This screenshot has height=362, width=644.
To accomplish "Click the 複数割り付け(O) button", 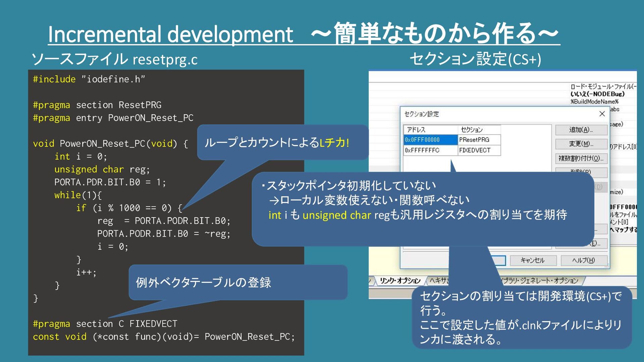I will pos(581,158).
